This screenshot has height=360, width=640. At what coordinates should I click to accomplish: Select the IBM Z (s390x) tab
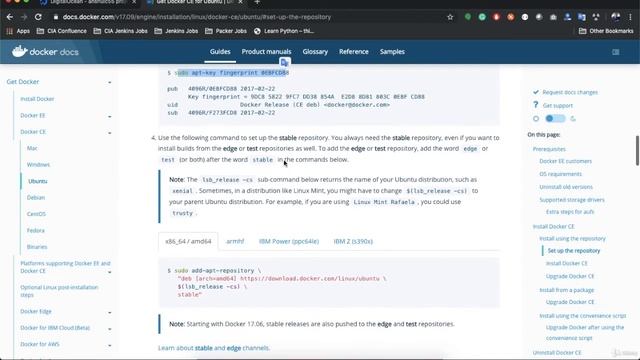click(x=353, y=241)
